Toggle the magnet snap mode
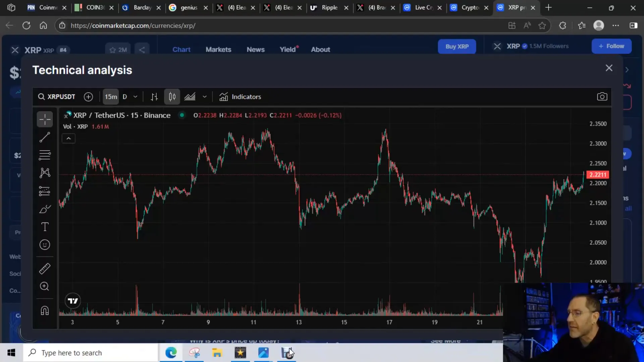The height and width of the screenshot is (362, 644). click(x=45, y=310)
